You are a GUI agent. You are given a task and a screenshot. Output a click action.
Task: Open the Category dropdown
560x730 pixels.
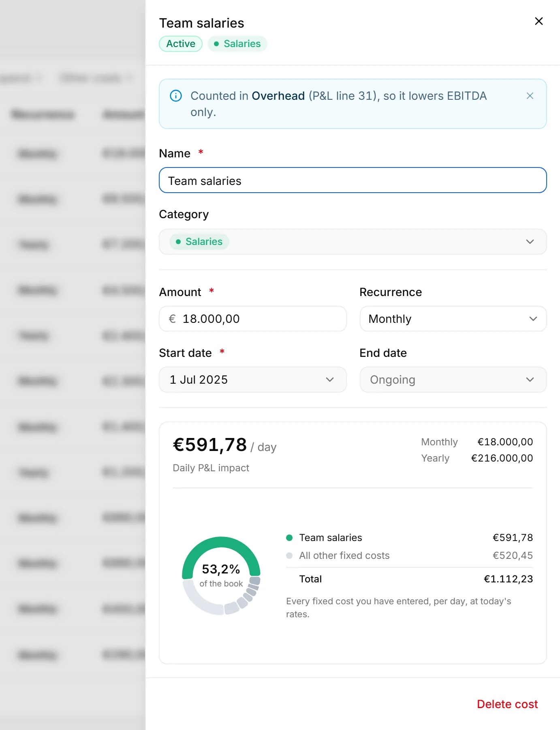point(353,242)
